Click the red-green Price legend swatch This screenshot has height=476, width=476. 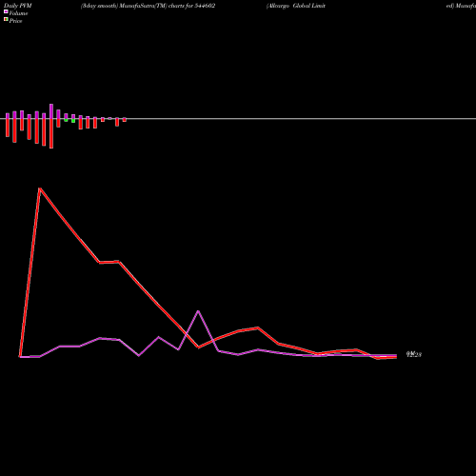6,19
